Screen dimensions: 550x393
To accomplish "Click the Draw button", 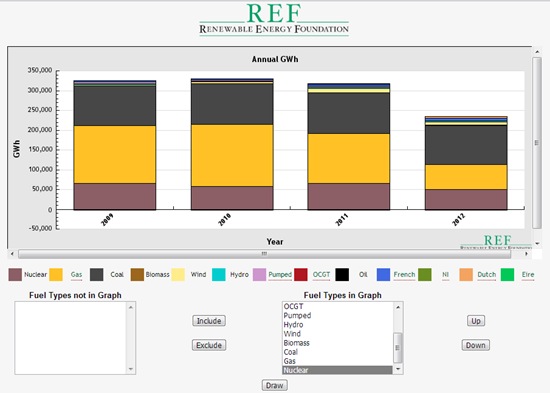I will click(275, 386).
